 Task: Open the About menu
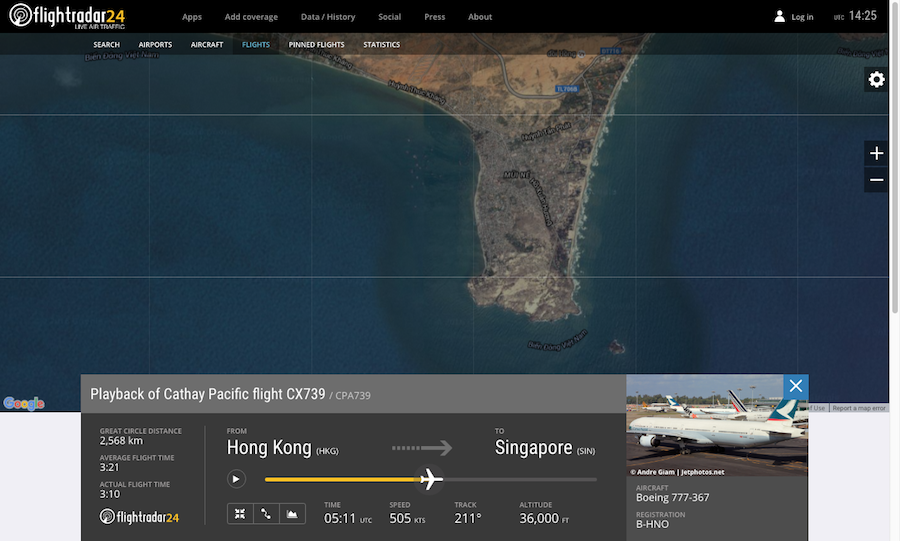coord(480,17)
